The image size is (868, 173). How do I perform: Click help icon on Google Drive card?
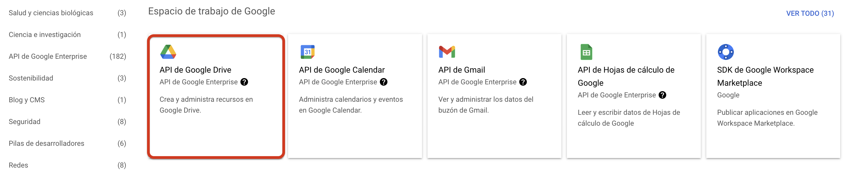pyautogui.click(x=244, y=82)
